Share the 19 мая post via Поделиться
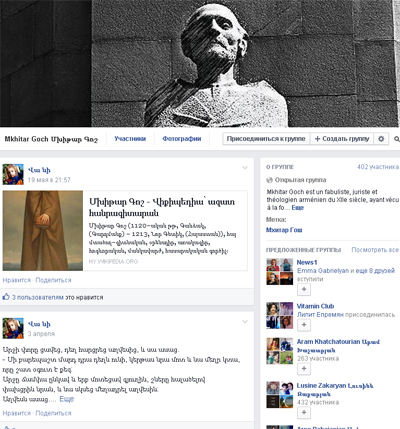 coord(53,280)
